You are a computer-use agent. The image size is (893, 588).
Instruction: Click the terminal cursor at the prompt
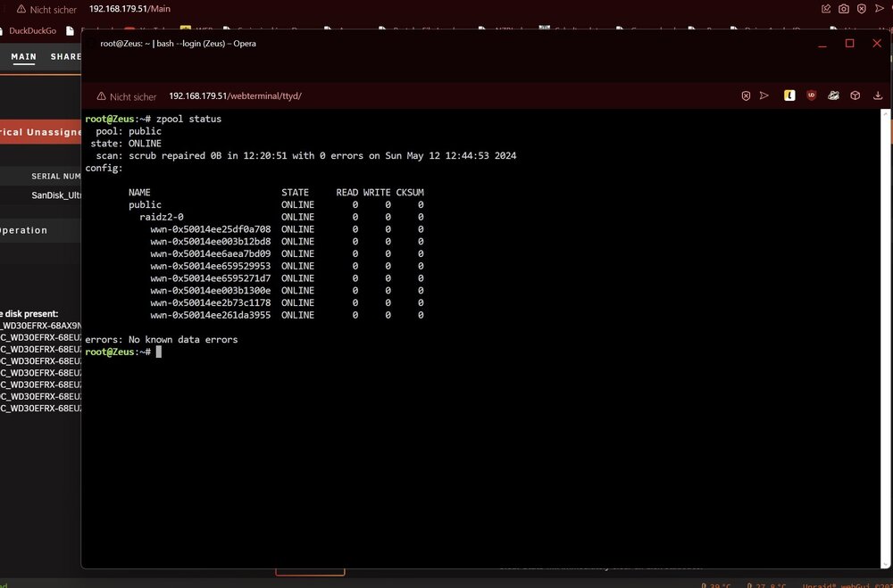coord(159,352)
